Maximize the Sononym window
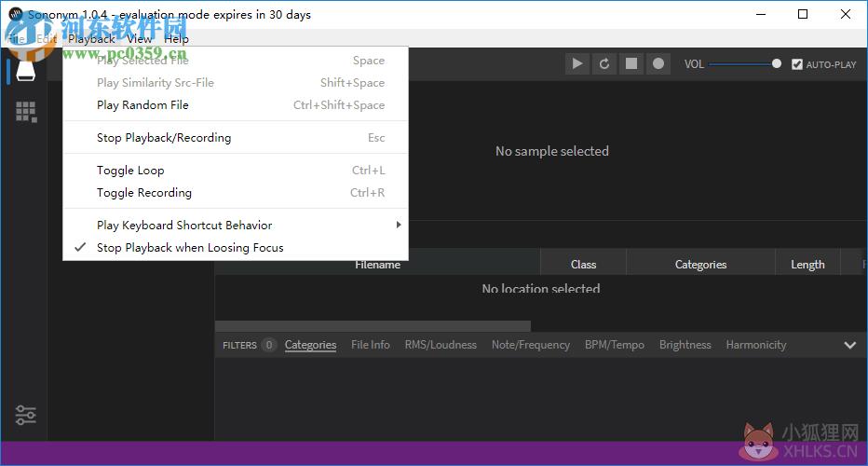This screenshot has height=466, width=868. pos(803,14)
